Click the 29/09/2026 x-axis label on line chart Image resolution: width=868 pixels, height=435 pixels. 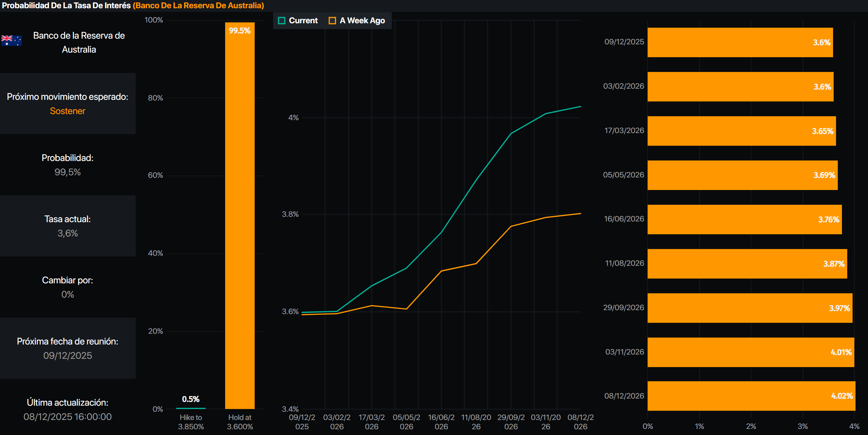[510, 422]
